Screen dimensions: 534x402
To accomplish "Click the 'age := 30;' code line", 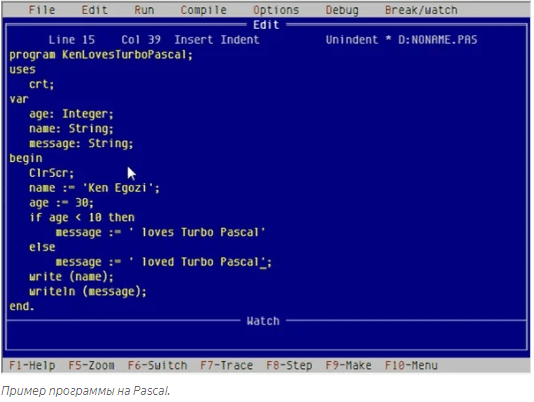I will (x=61, y=203).
